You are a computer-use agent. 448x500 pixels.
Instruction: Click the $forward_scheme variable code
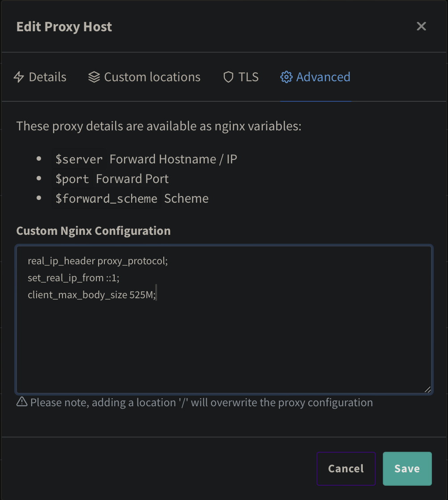[106, 198]
